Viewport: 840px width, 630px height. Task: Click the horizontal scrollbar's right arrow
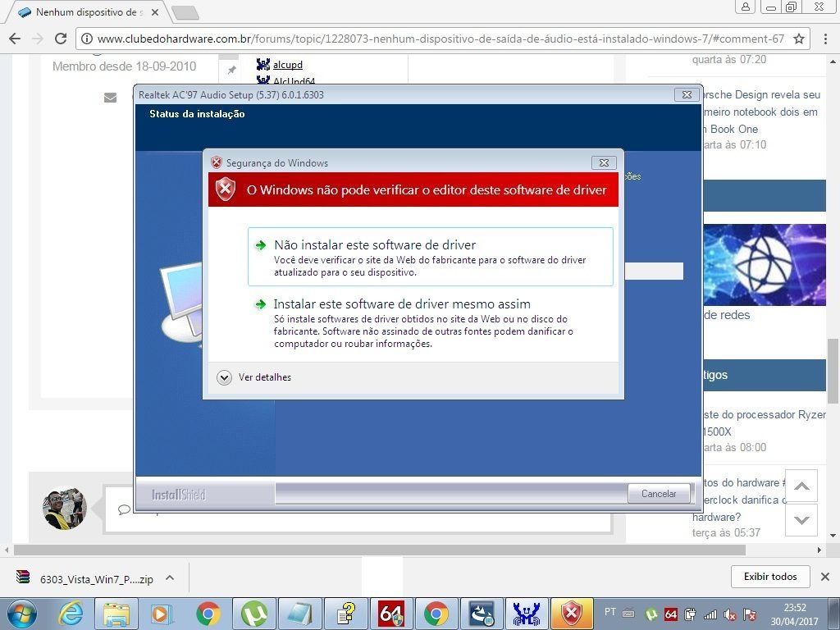pyautogui.click(x=819, y=550)
